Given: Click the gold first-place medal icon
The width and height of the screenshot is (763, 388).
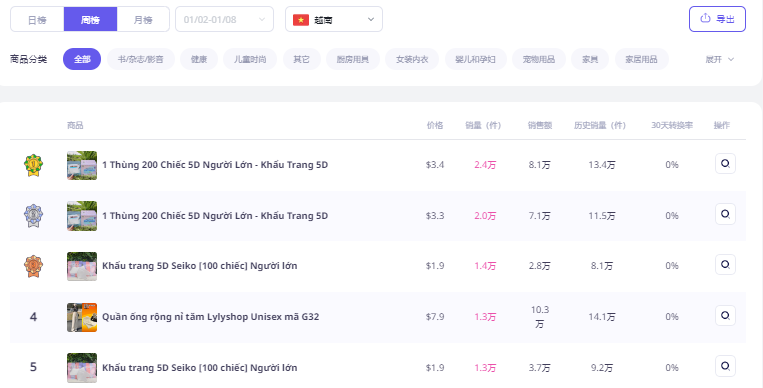Looking at the screenshot, I should (x=34, y=165).
